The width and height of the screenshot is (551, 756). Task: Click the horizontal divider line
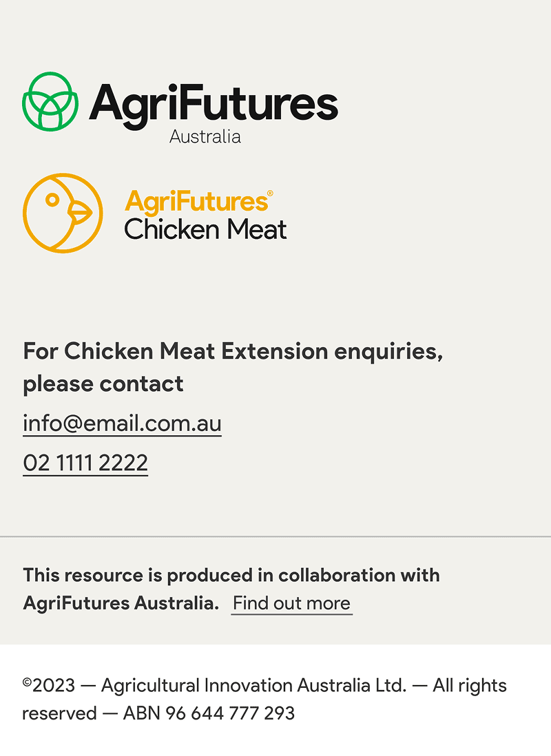[275, 536]
